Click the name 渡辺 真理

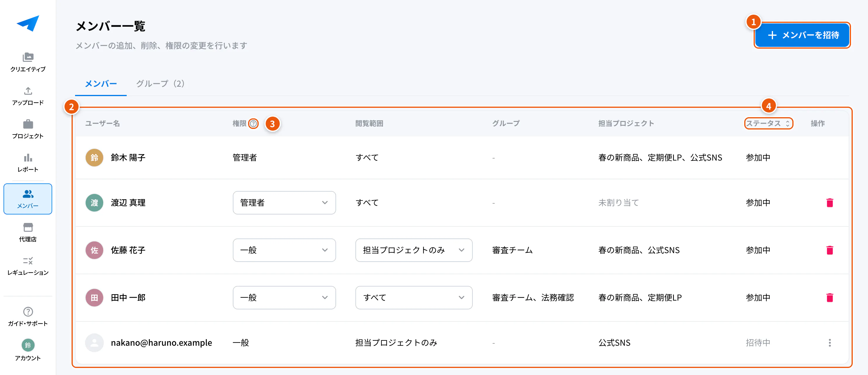(128, 203)
